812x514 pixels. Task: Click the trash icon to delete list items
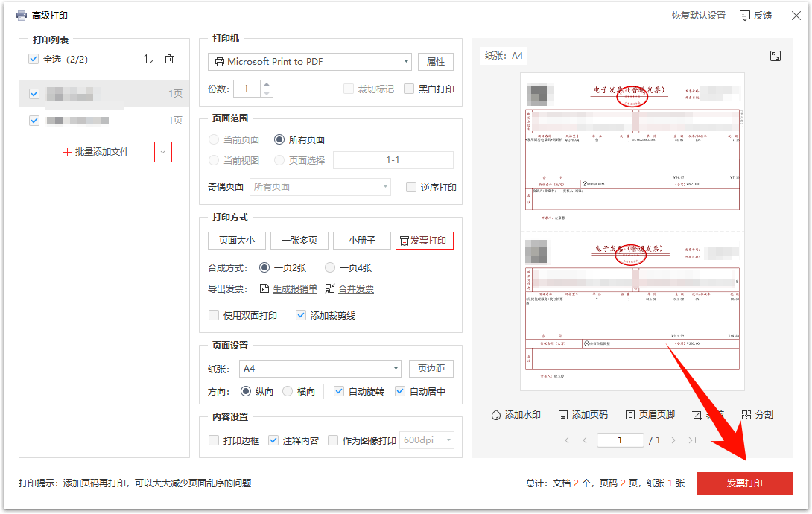tap(169, 59)
